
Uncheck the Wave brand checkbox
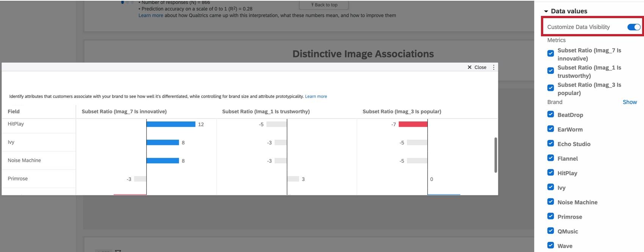point(551,246)
